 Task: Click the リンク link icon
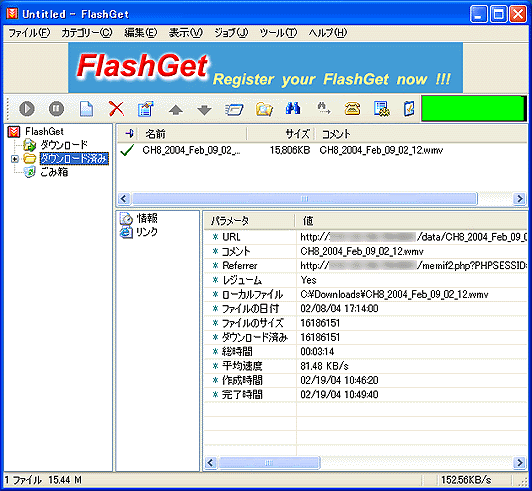(x=126, y=232)
